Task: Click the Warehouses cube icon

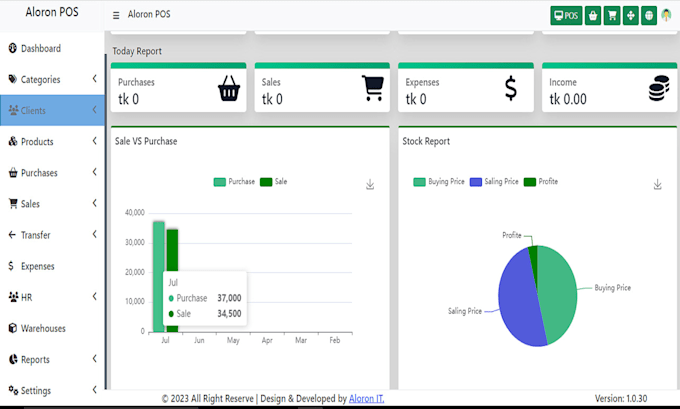Action: [x=13, y=328]
